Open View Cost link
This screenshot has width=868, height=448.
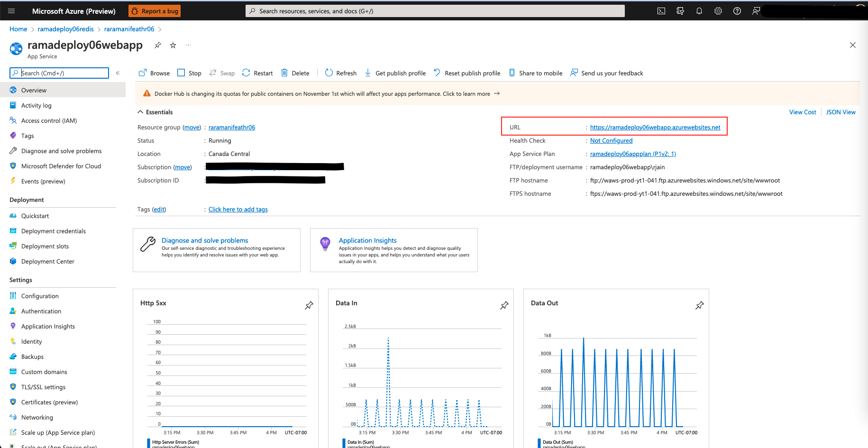803,112
